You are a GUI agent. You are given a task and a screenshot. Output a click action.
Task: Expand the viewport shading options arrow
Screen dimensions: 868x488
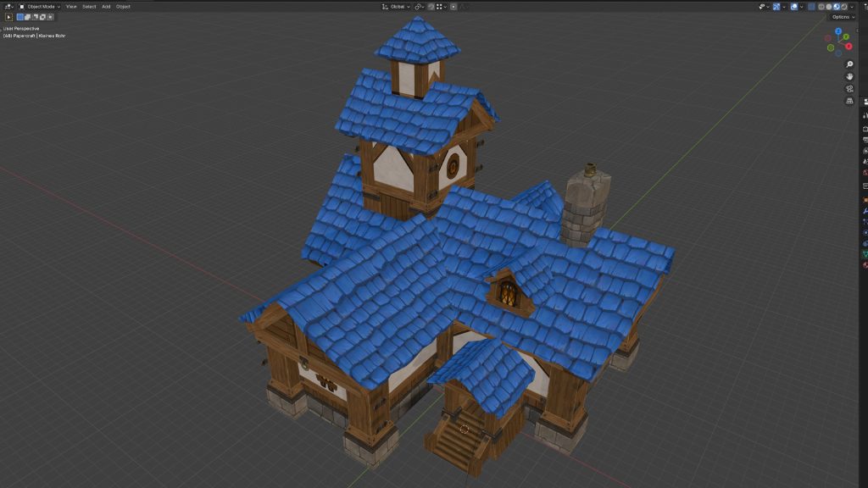click(x=854, y=6)
